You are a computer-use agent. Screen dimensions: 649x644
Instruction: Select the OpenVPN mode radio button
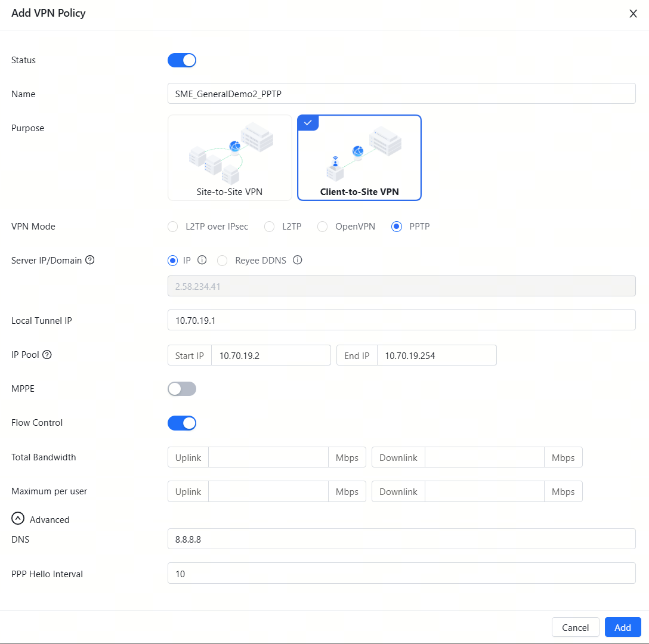pos(322,227)
